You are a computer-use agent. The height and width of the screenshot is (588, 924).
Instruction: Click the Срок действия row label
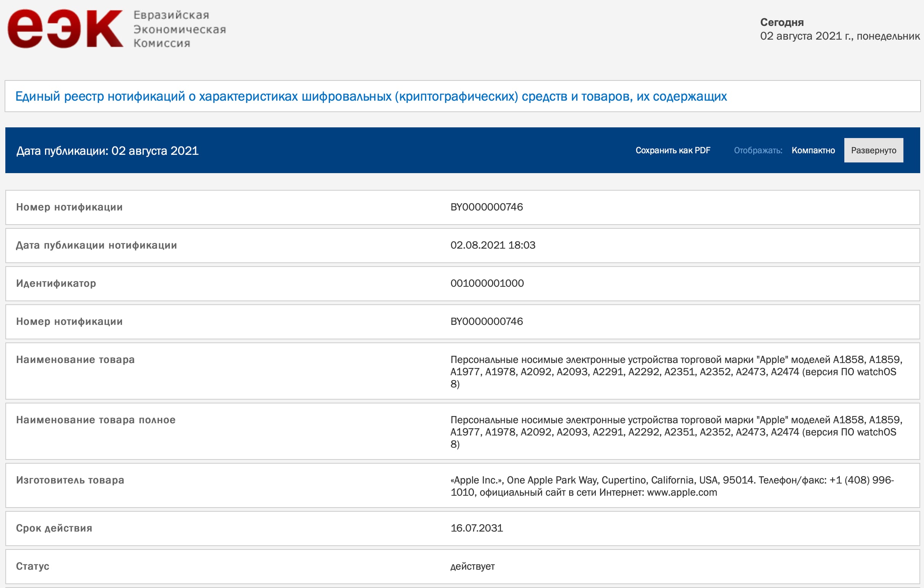(x=54, y=528)
